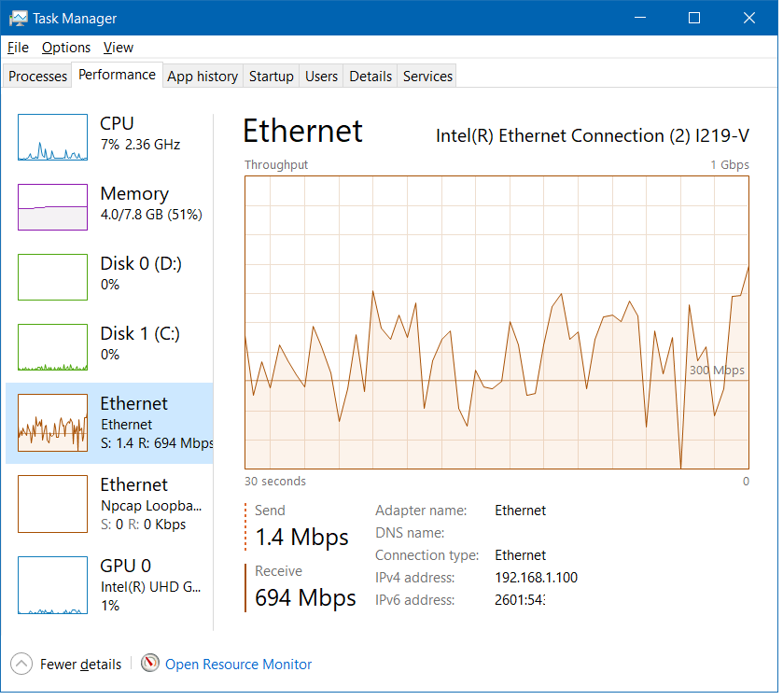
Task: Click the Disk 1 (C:) label
Action: tap(140, 333)
